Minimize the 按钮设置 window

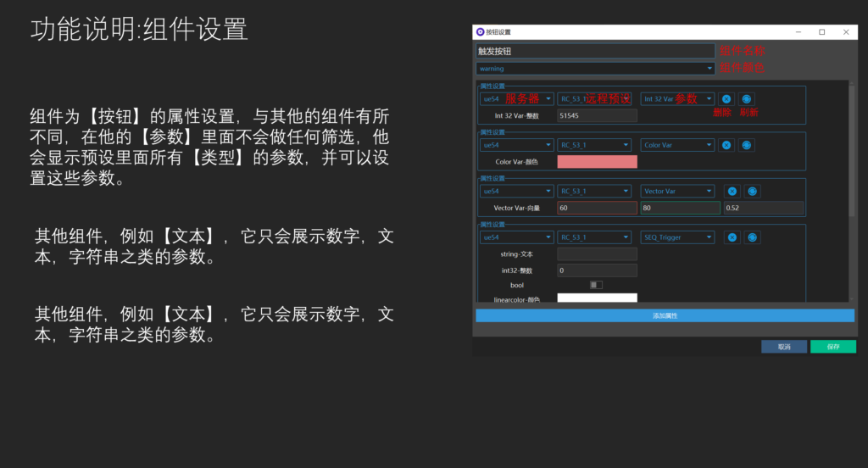798,32
